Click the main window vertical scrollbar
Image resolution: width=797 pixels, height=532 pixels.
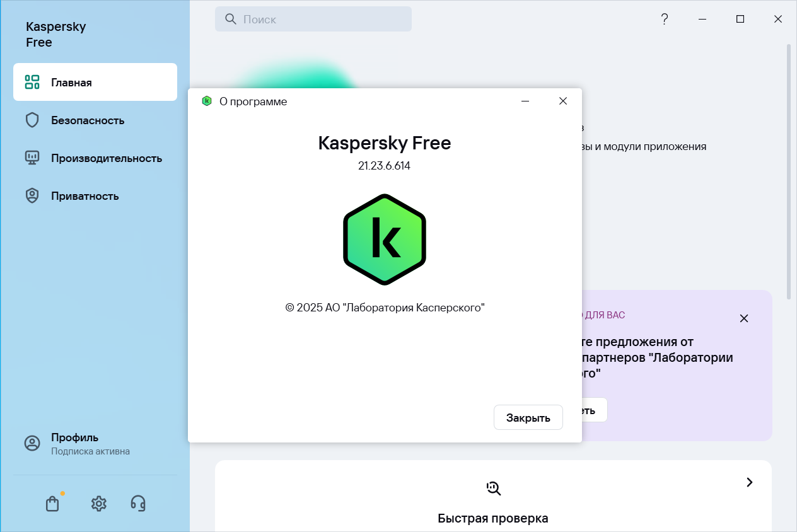pos(788,170)
